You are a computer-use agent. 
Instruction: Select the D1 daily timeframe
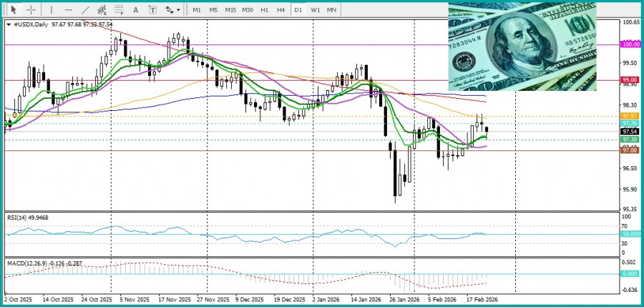point(298,10)
